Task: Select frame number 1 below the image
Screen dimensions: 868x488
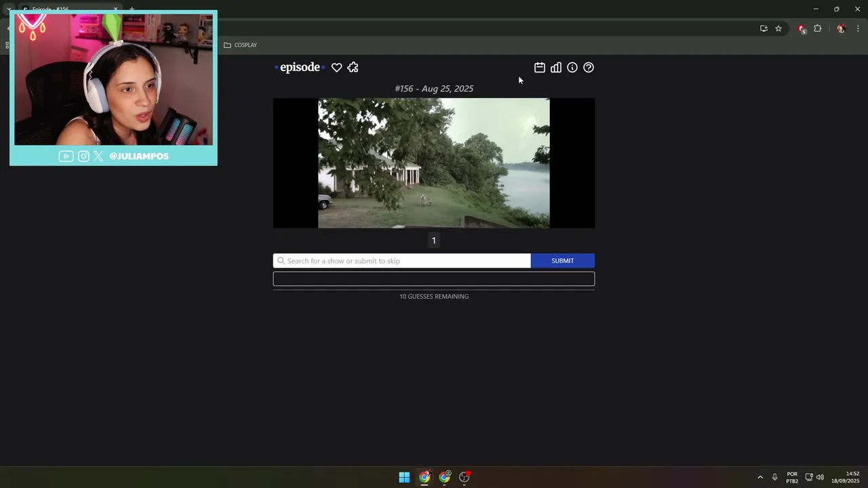Action: [x=434, y=241]
